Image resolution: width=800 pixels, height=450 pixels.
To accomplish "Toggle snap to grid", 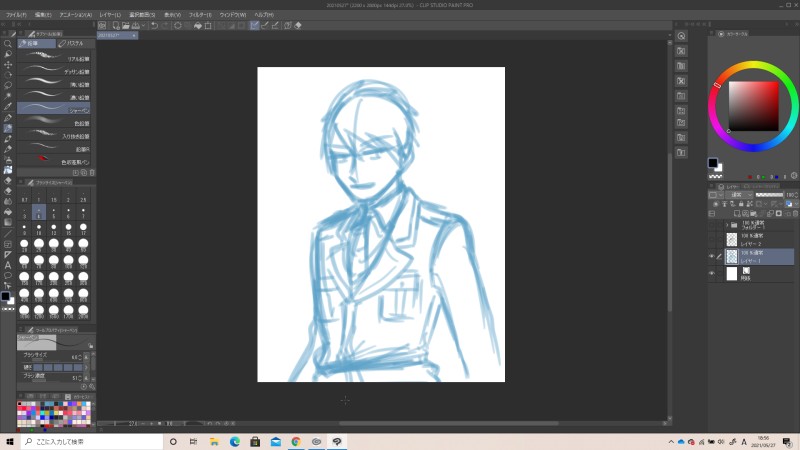I will 276,26.
